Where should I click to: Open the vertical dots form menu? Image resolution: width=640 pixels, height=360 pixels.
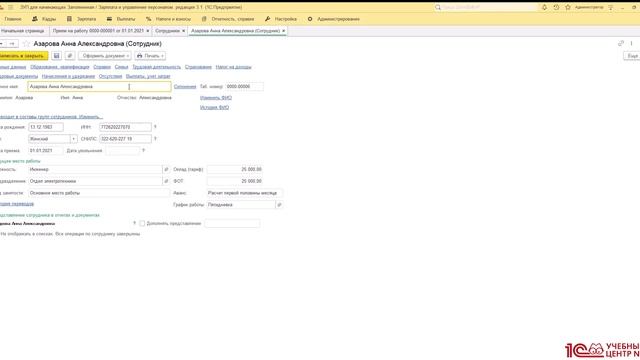pos(631,43)
